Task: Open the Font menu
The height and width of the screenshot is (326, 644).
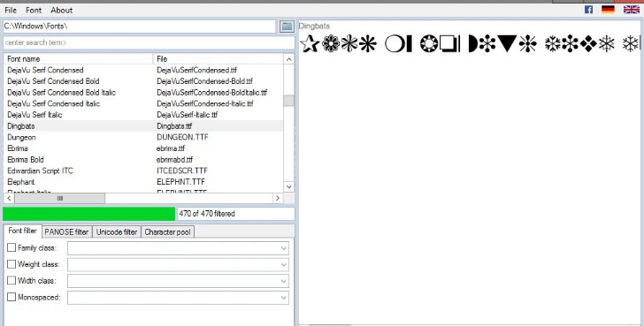Action: [34, 11]
